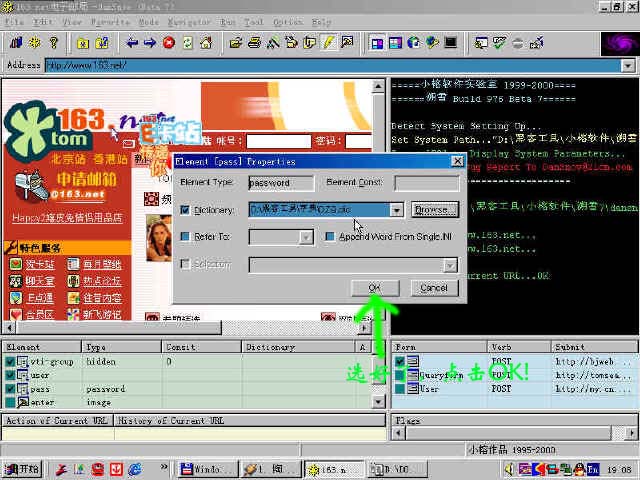The width and height of the screenshot is (640, 480).
Task: Toggle the pass element row checkbox
Action: [10, 389]
